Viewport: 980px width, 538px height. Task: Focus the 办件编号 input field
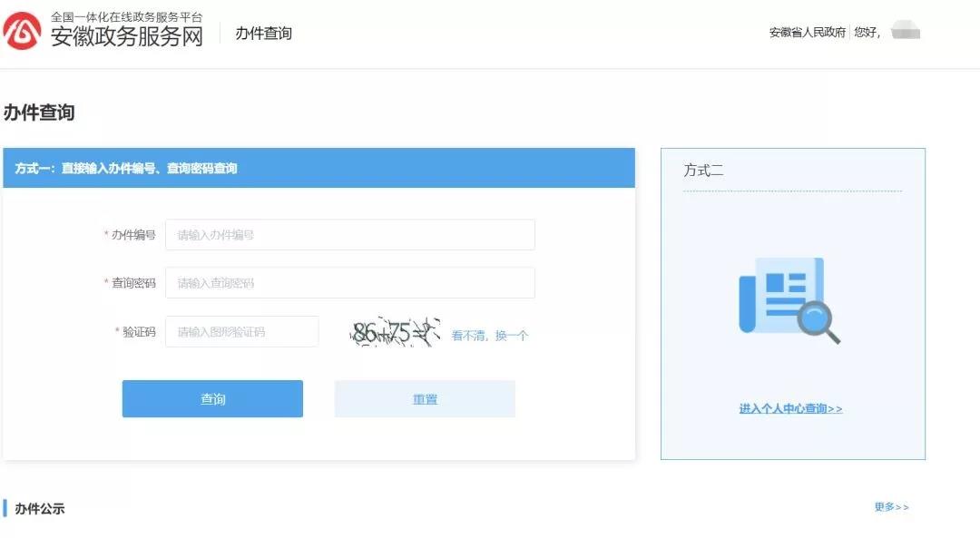[x=349, y=235]
